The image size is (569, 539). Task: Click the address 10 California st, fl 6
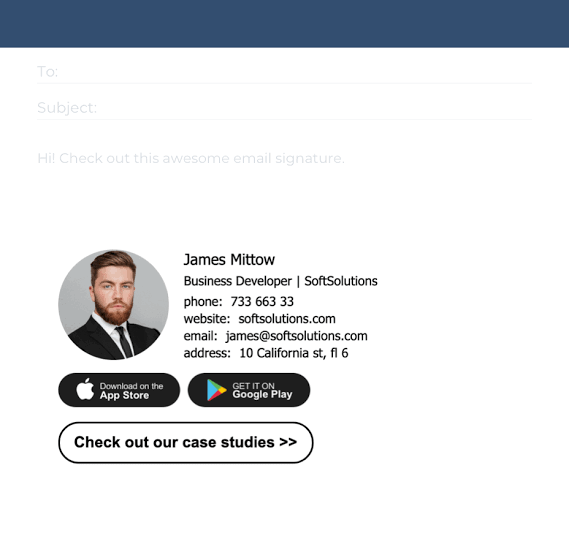[294, 353]
